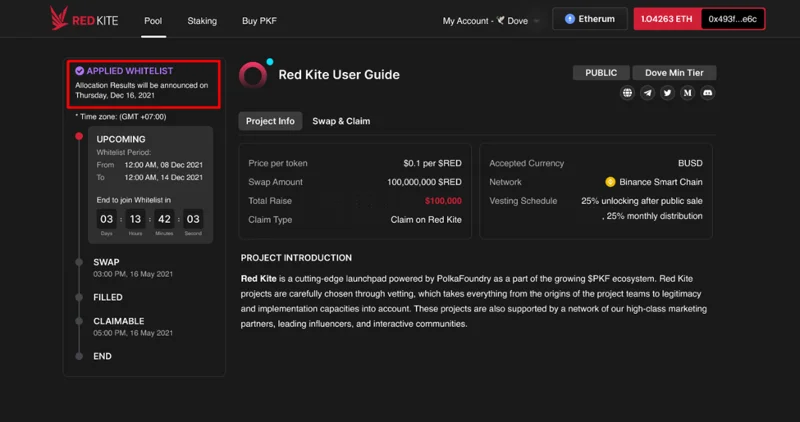The image size is (800, 422).
Task: Click the SWAP timeline step
Action: point(106,262)
